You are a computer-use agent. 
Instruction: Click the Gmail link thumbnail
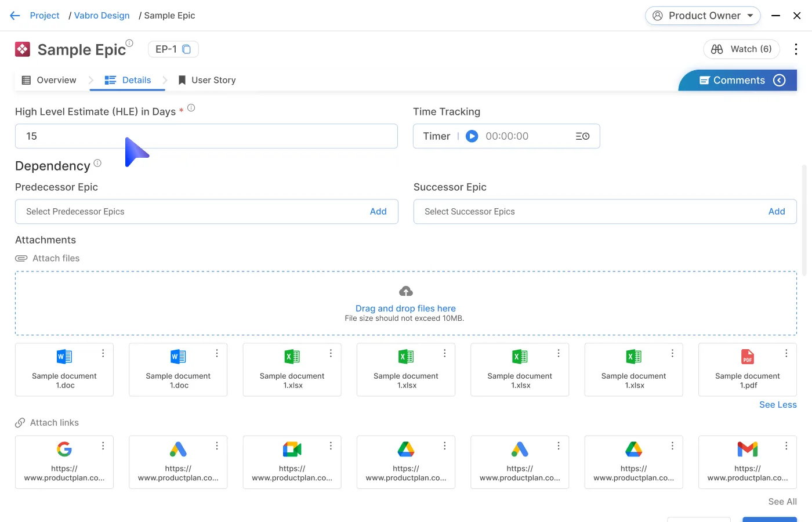[747, 449]
